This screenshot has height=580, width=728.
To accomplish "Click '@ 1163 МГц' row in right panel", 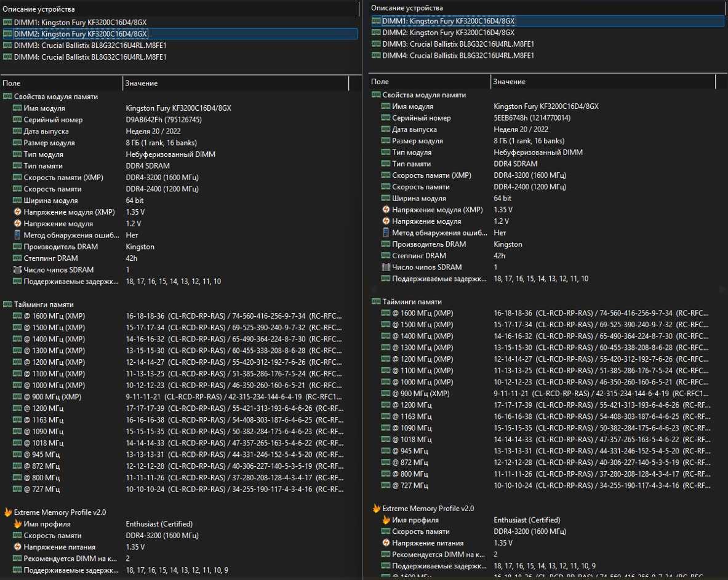I will tap(545, 416).
